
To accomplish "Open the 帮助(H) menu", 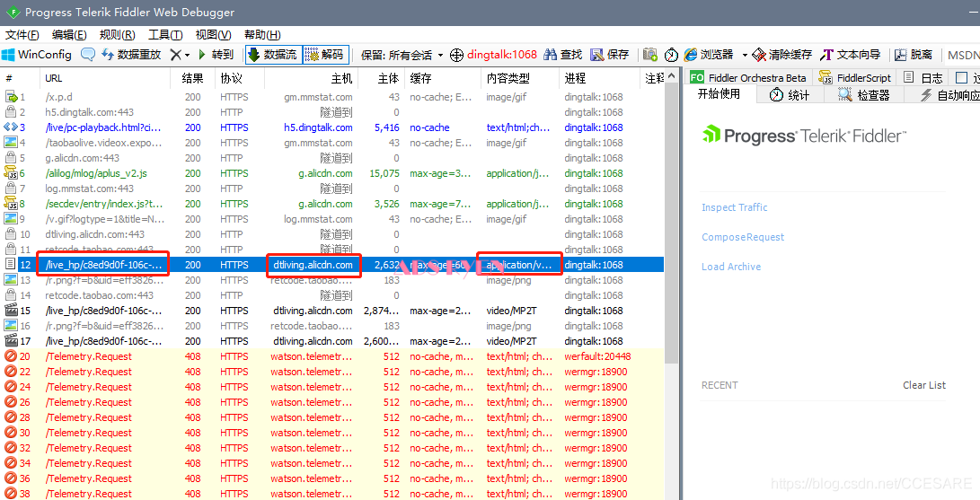I will (262, 35).
